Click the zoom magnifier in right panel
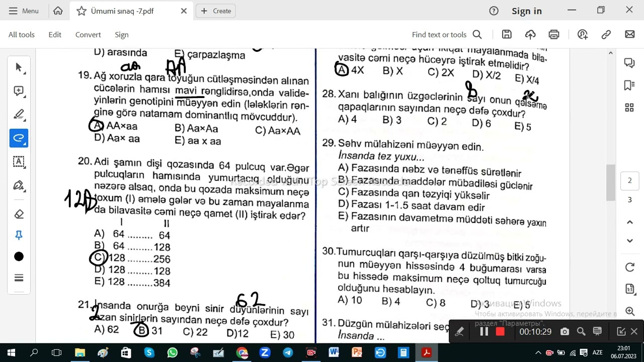 click(629, 311)
